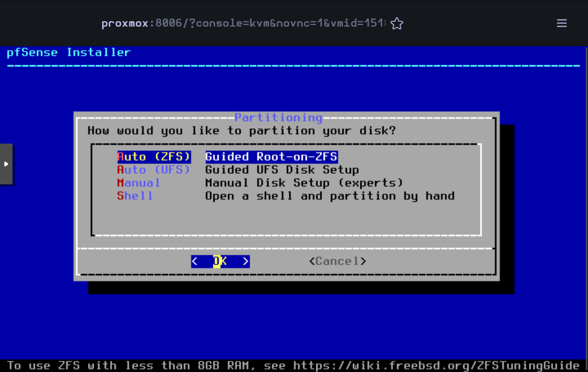This screenshot has height=372, width=588.
Task: Choose the Manual disk setup option
Action: [138, 183]
